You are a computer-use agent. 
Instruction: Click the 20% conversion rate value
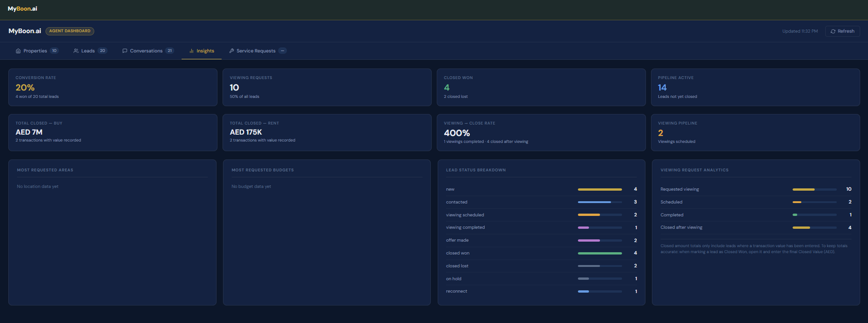click(x=25, y=87)
